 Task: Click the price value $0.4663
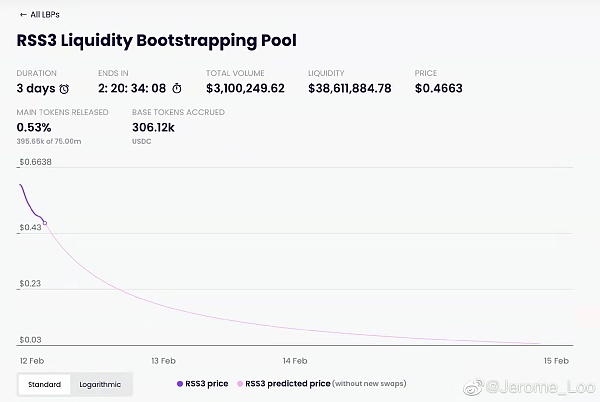[439, 88]
